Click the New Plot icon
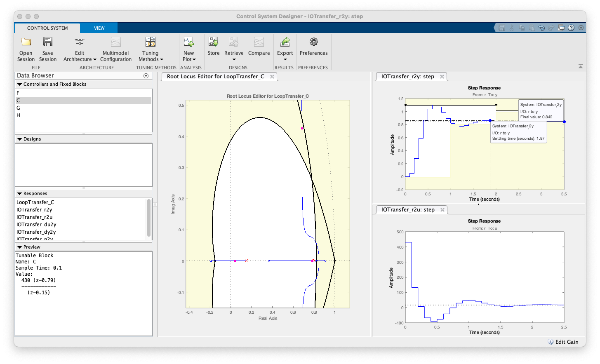600x364 pixels. point(188,42)
